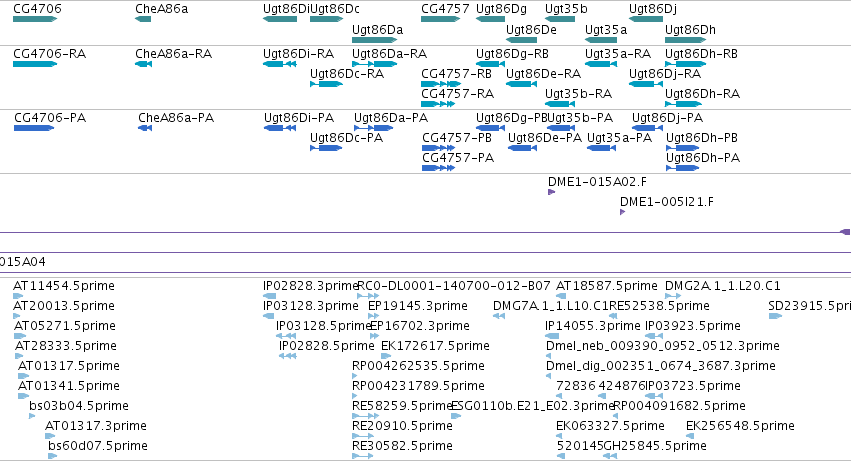Click protein CG4757-PB
Viewport: 851px width, 461px height.
(x=438, y=148)
